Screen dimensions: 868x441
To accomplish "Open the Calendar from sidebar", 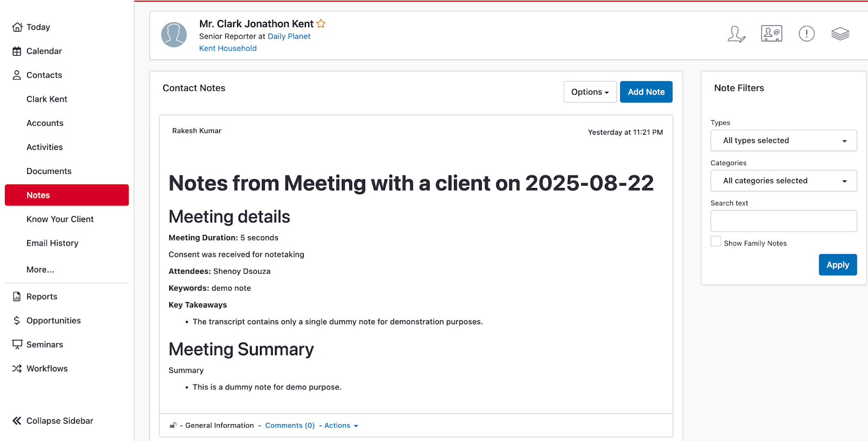I will click(x=44, y=51).
